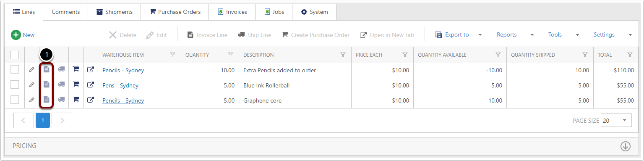Filter the Quantity column
This screenshot has height=161, width=644.
[230, 55]
